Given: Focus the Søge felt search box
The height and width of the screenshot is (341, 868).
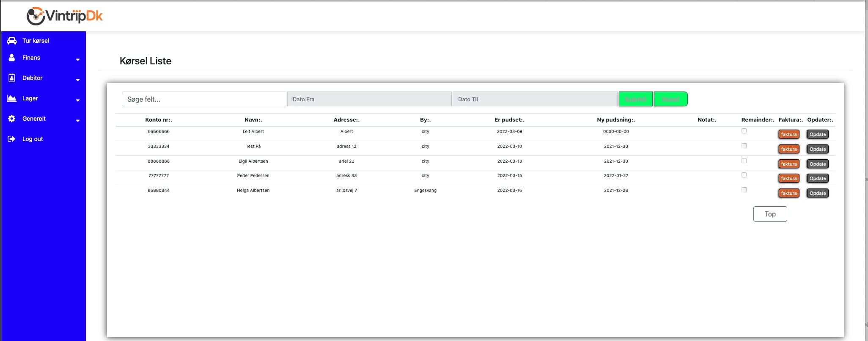Looking at the screenshot, I should tap(204, 99).
